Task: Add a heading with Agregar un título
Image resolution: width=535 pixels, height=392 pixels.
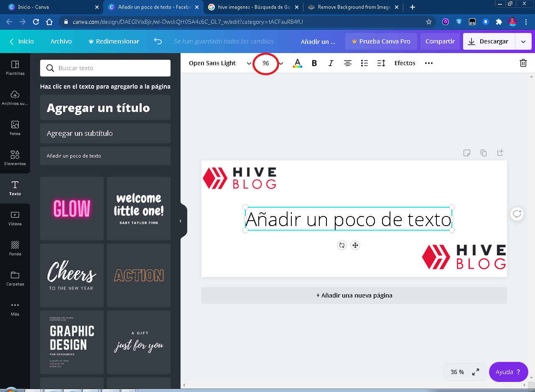Action: click(105, 108)
